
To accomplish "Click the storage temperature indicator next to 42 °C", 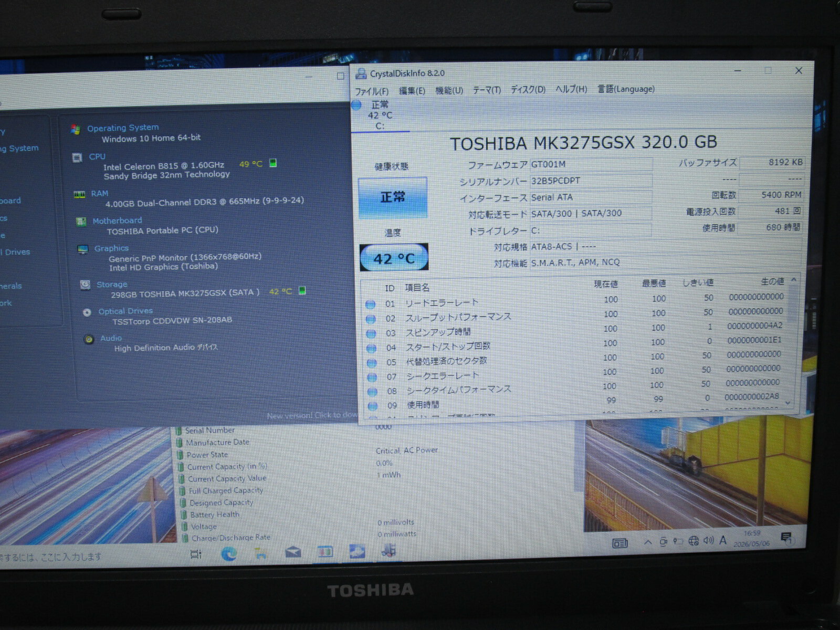I will tap(302, 290).
